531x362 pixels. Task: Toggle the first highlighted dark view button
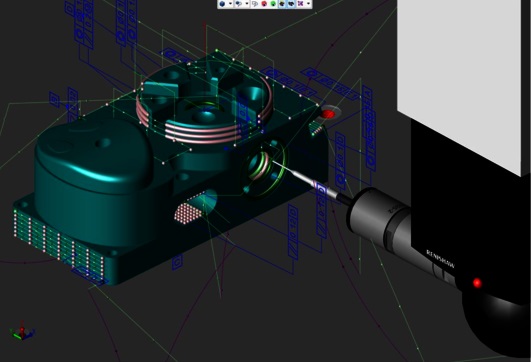[x=282, y=4]
